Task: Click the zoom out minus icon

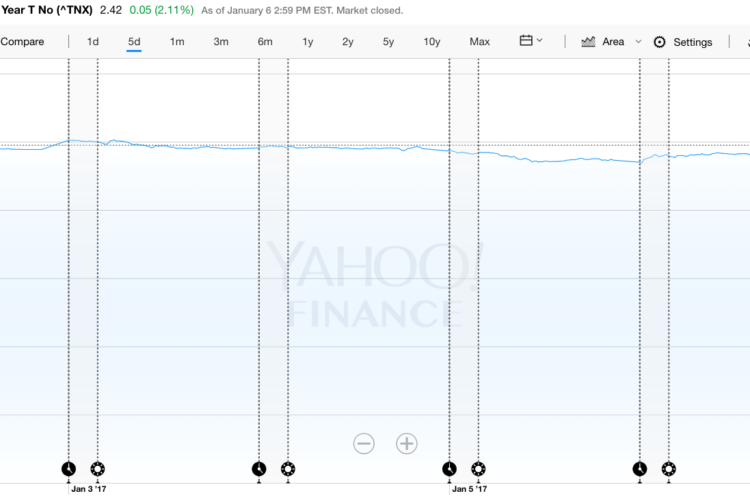Action: (364, 444)
